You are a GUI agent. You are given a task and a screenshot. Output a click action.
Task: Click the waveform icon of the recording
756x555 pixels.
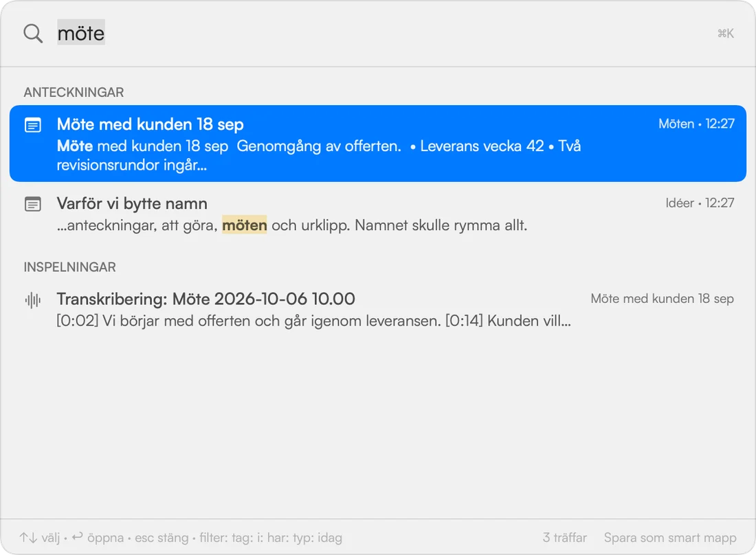(33, 300)
